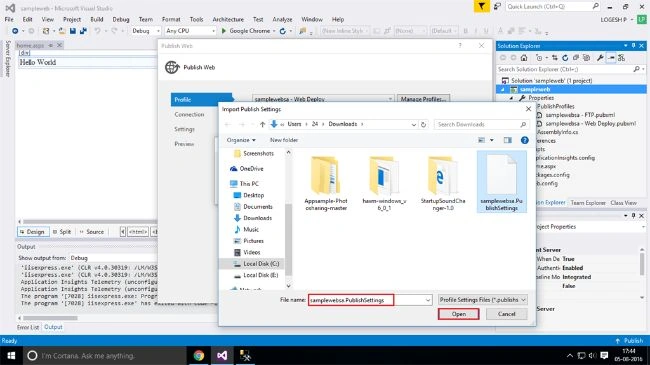650x365 pixels.
Task: Click Solution Explorer refresh icon
Action: 565,58
